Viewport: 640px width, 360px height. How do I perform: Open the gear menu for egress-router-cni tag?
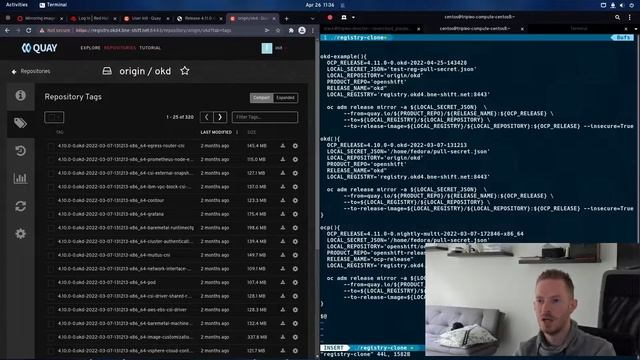295,146
